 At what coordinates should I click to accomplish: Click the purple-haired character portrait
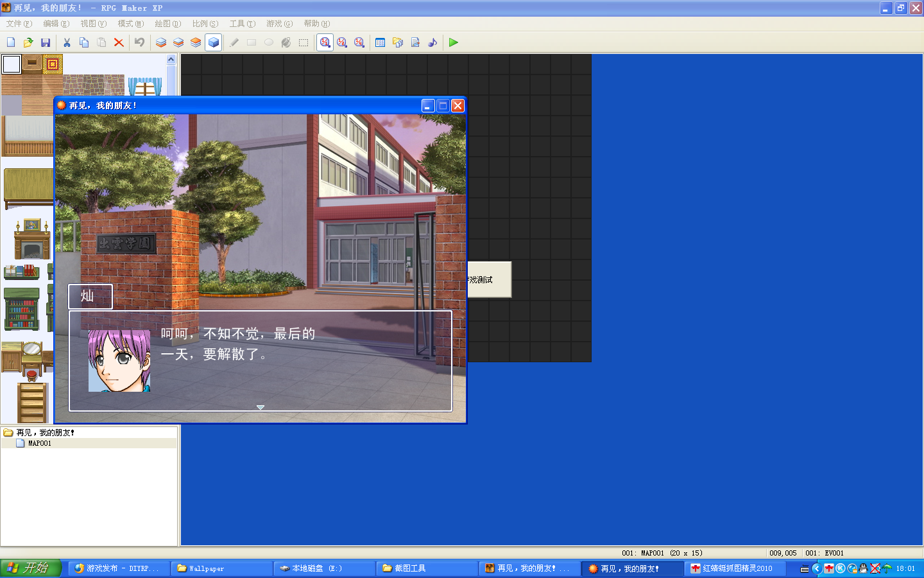pos(119,361)
